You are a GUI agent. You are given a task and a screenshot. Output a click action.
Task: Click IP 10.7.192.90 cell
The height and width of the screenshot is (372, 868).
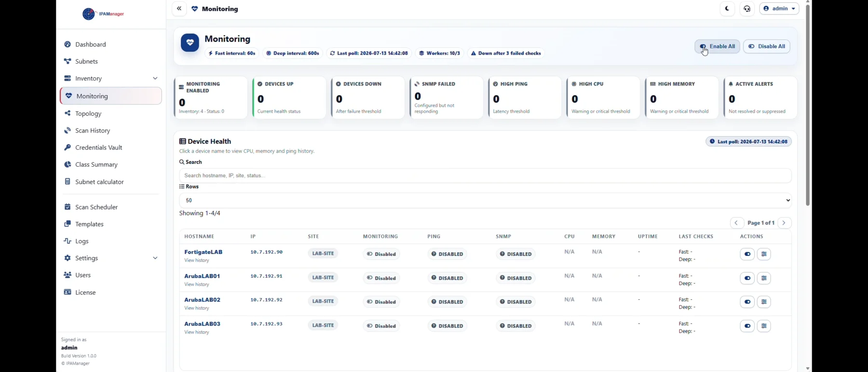coord(266,252)
